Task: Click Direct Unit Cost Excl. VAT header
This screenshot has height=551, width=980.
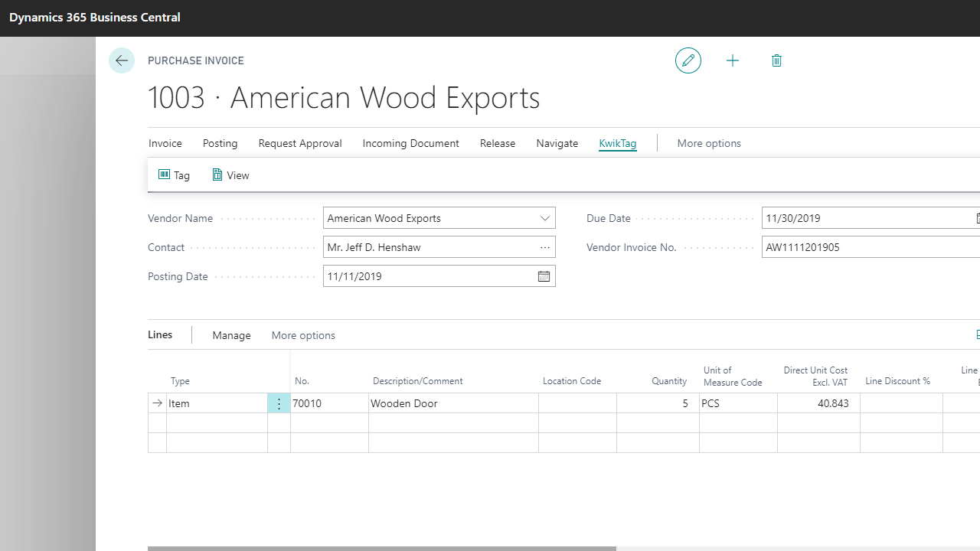Action: [815, 376]
